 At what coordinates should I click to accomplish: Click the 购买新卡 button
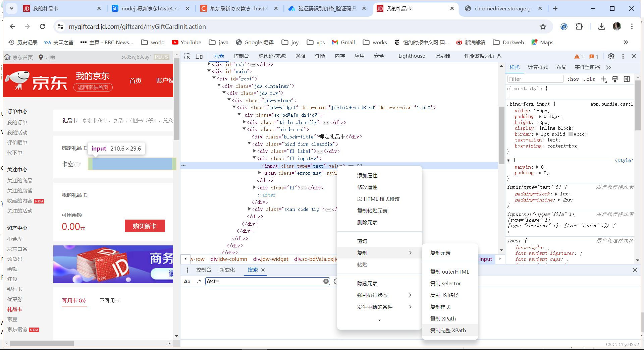click(x=145, y=226)
